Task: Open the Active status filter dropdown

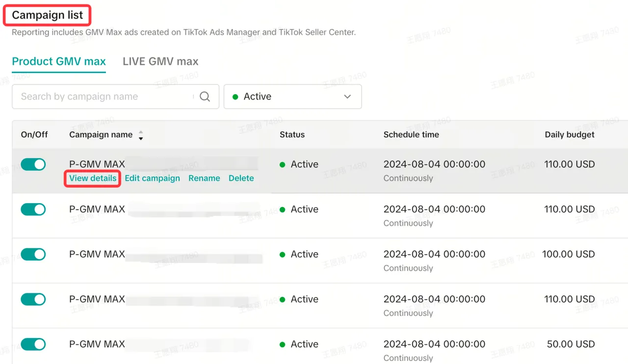Action: click(x=293, y=97)
